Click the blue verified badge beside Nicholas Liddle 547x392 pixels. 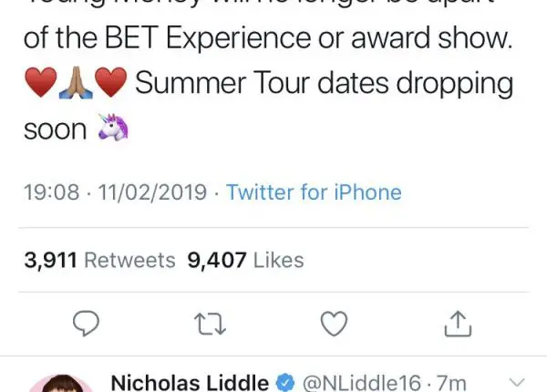tap(284, 382)
